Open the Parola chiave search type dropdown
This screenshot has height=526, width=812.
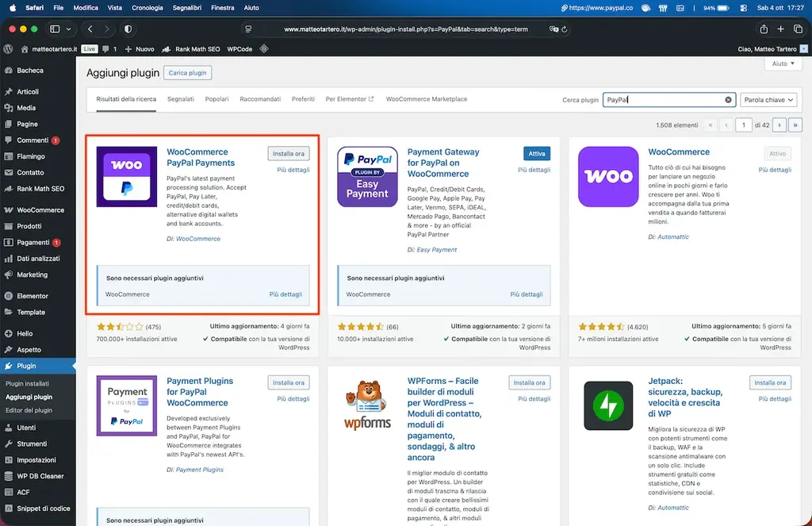coord(768,100)
